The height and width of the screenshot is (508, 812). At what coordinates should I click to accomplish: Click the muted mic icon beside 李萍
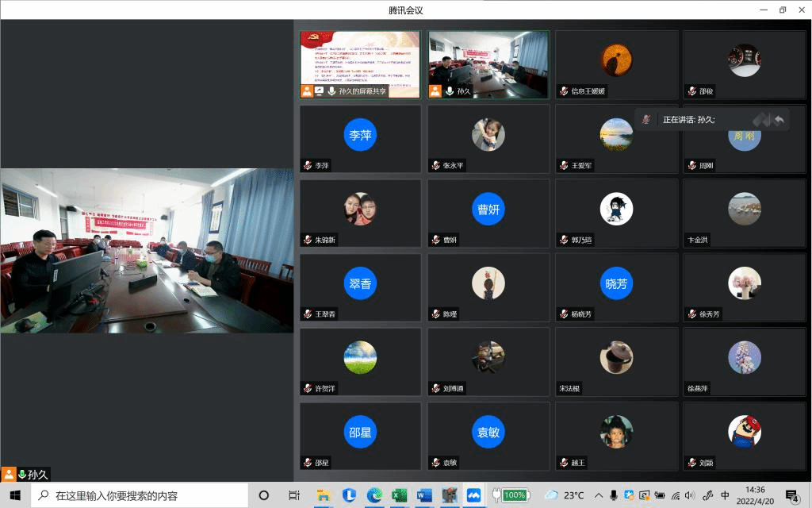point(307,166)
